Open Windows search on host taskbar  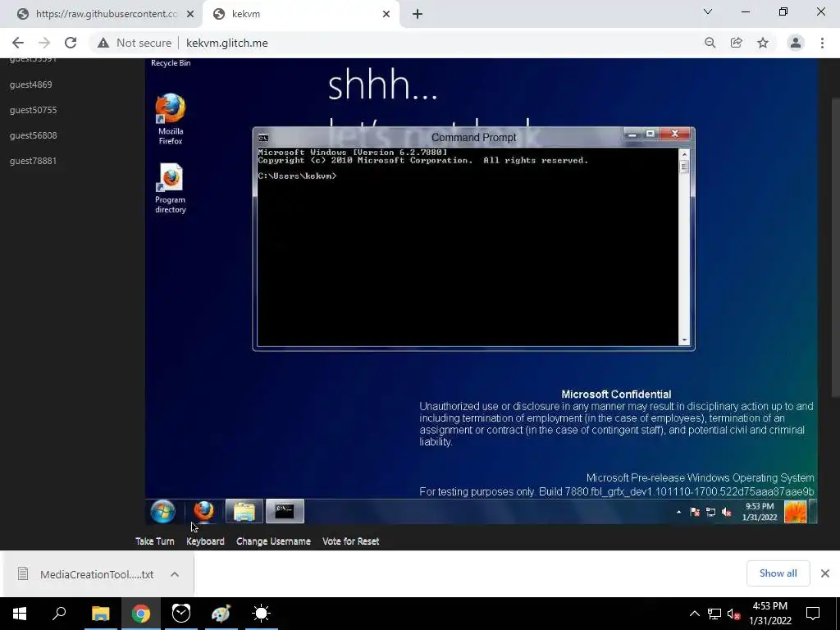click(59, 614)
